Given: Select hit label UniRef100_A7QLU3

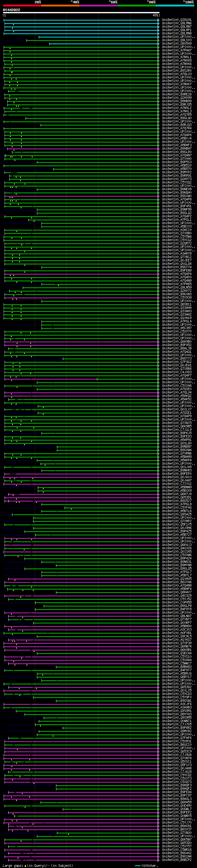Looking at the screenshot, I should point(177,74).
